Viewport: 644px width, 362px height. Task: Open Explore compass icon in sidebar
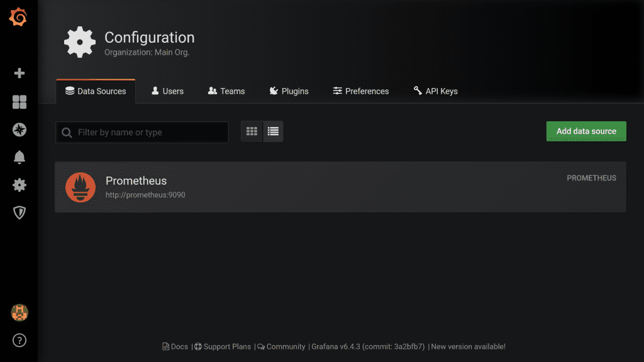[x=19, y=129]
